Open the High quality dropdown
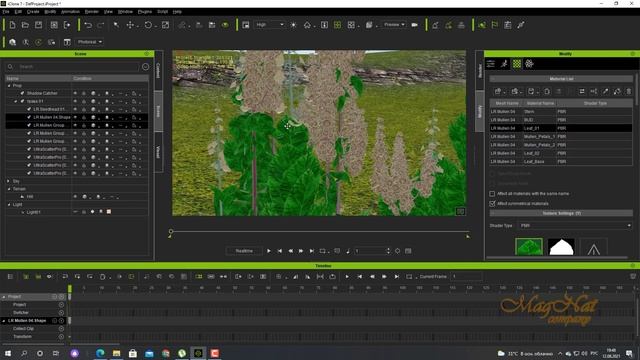 (x=269, y=25)
